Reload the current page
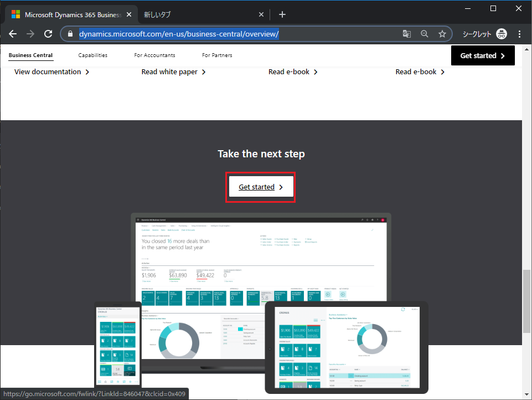The width and height of the screenshot is (532, 400). (x=48, y=34)
